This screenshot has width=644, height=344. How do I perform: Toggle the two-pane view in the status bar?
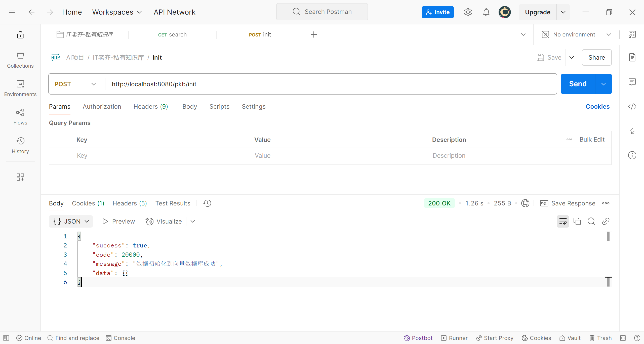[623, 338]
